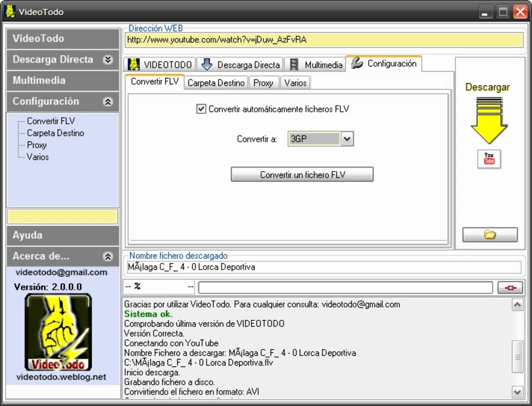Visit the videotodo.weblog.net link

[61, 377]
